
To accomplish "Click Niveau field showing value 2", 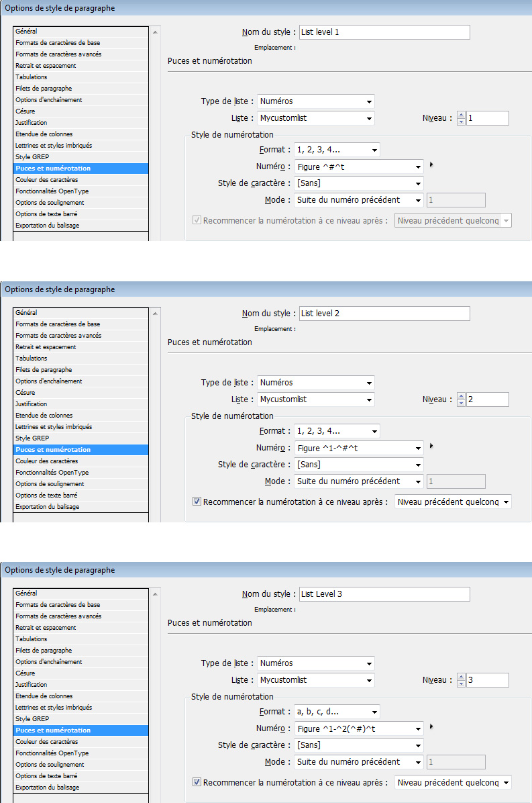I will [488, 399].
